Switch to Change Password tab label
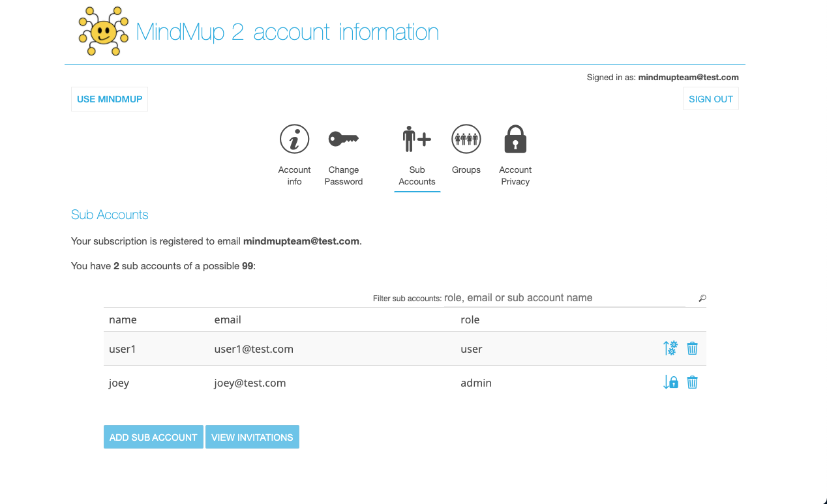This screenshot has height=504, width=827. point(344,175)
